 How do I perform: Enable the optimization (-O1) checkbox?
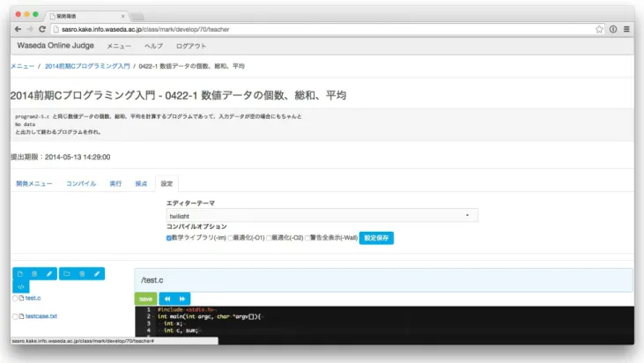click(231, 238)
